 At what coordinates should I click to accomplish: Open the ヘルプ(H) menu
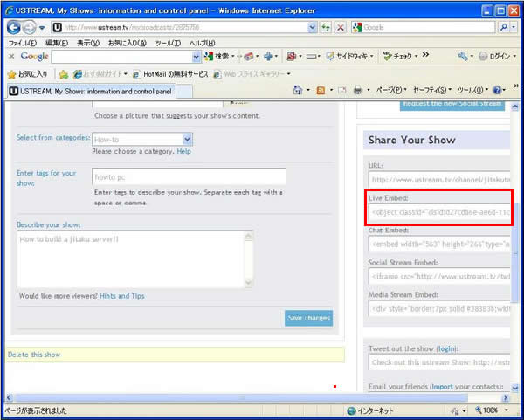pyautogui.click(x=203, y=43)
